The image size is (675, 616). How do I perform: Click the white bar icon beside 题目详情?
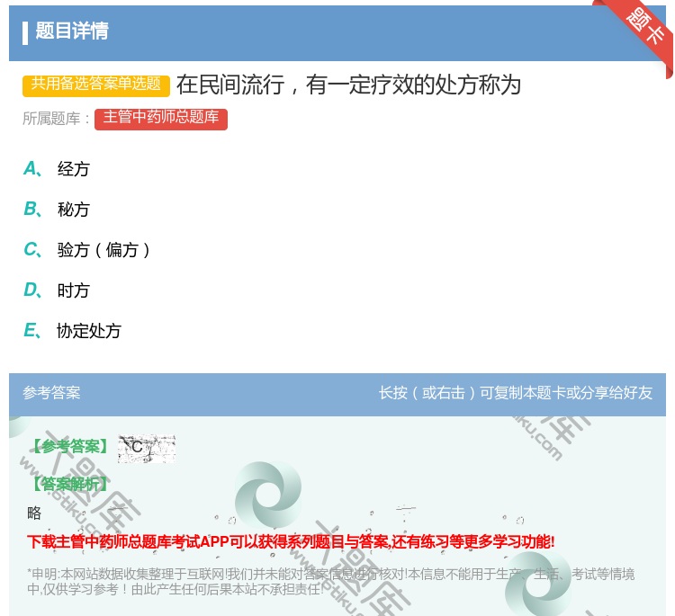[25, 32]
